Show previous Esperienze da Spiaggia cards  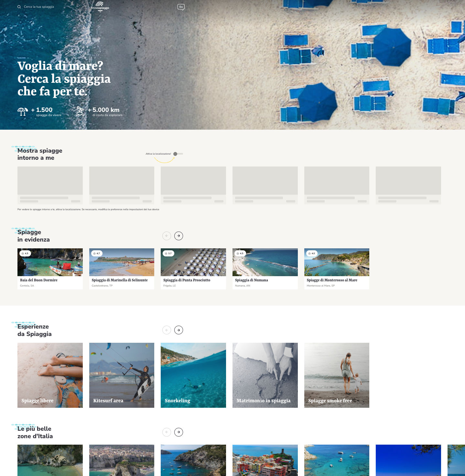167,330
